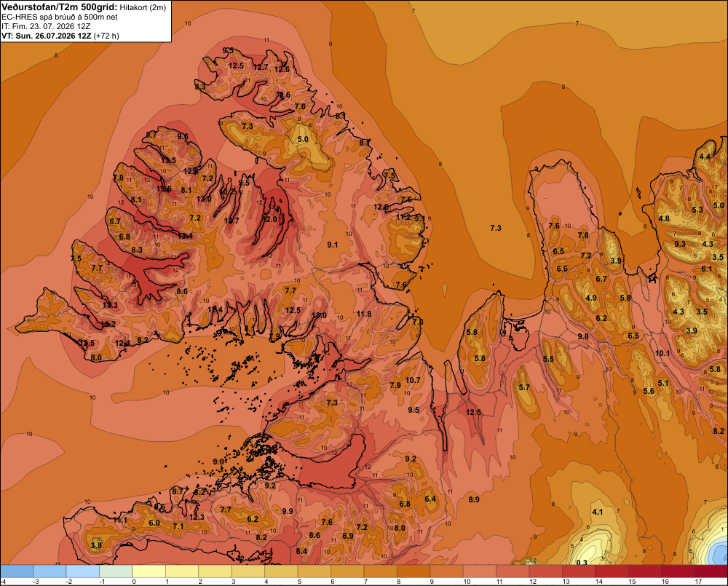Click the 9.1 temperature label on the map
Viewport: 728px width, 586px height.
pyautogui.click(x=333, y=245)
